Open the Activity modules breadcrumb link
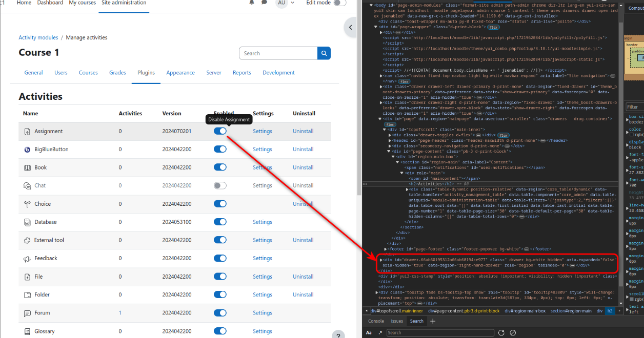The height and width of the screenshot is (338, 644). (x=38, y=37)
